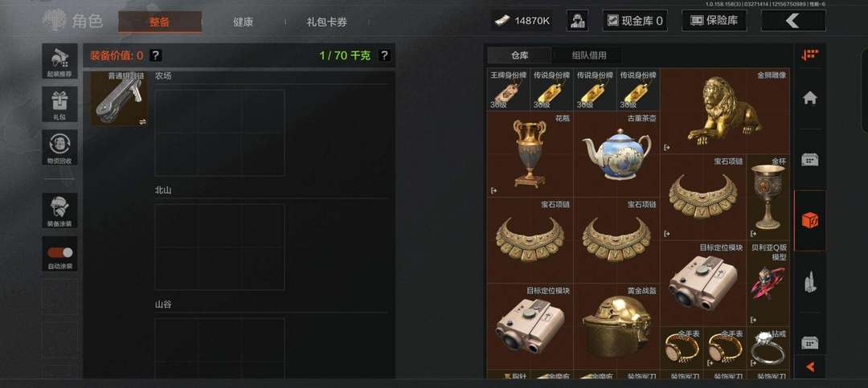Screen dimensions: 868x388
Task: Select the ammunition category icon in sidebar
Action: (x=810, y=282)
